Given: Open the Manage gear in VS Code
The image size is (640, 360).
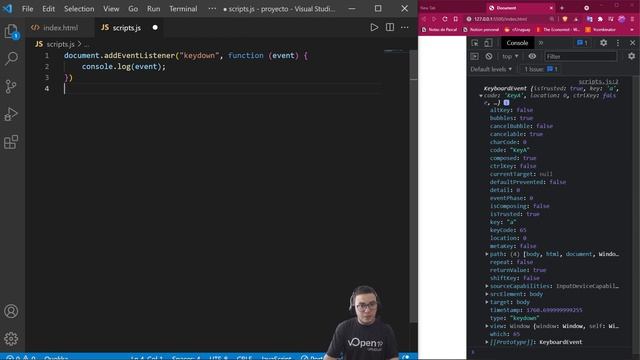Looking at the screenshot, I should [11, 339].
